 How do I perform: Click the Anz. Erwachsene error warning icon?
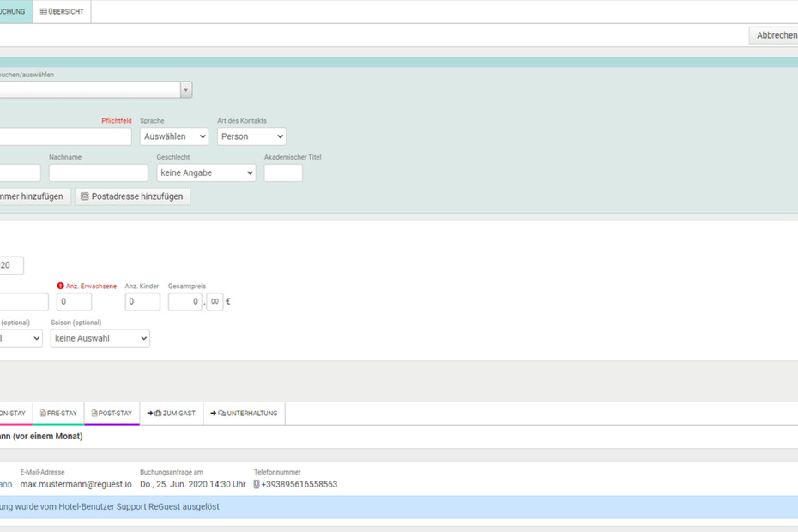61,286
